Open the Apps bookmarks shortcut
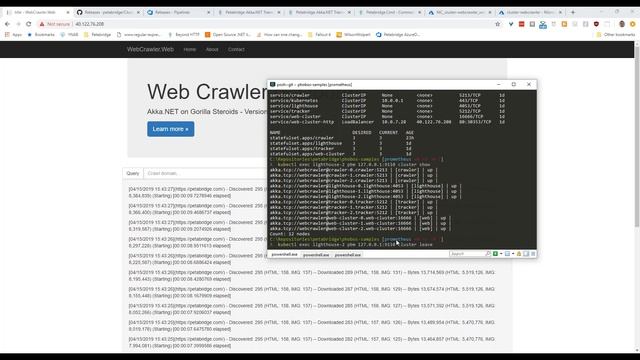This screenshot has width=640, height=360. coord(13,35)
